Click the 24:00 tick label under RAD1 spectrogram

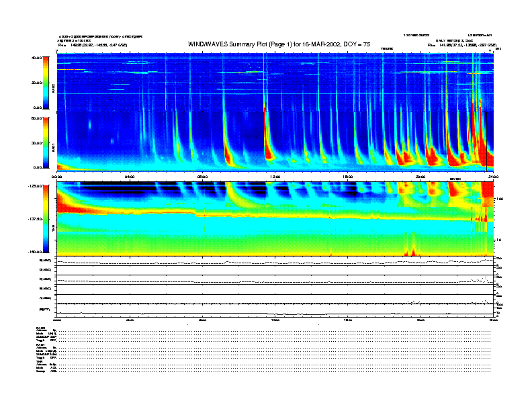(x=493, y=177)
